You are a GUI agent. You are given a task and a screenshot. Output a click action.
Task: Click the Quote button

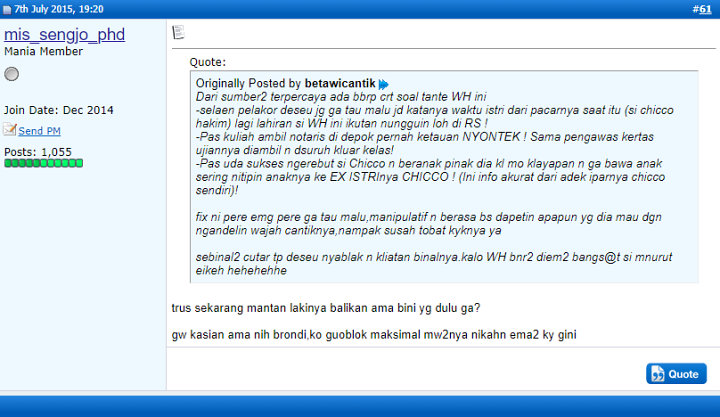(676, 374)
